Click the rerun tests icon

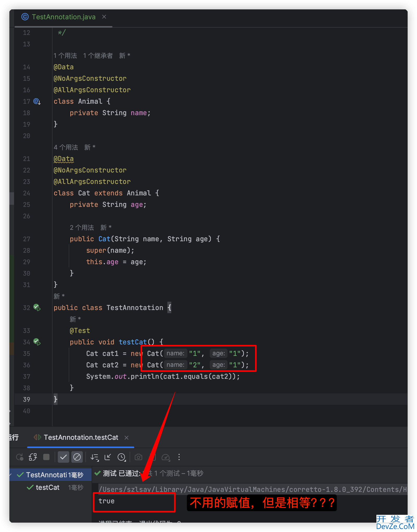click(20, 457)
